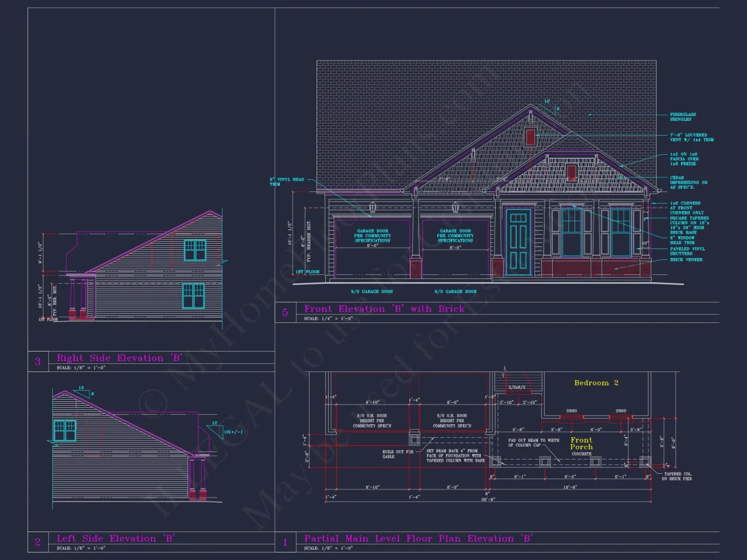Screen dimensions: 747x560
Task: Expand the Left Side Elevation 'B' section
Action: point(115,538)
